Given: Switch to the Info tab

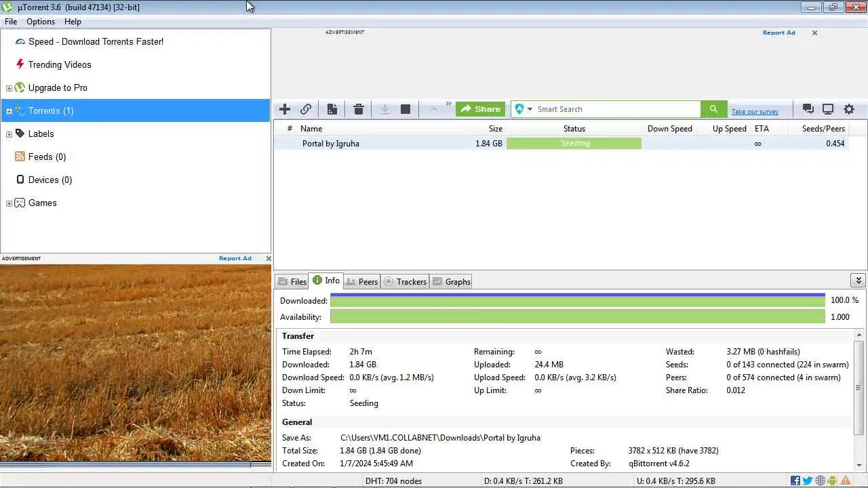Looking at the screenshot, I should click(326, 281).
